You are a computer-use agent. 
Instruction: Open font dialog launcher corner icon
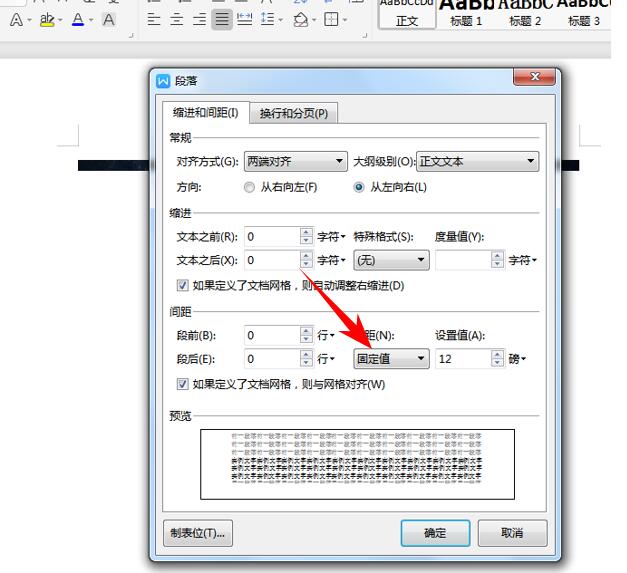(131, 36)
